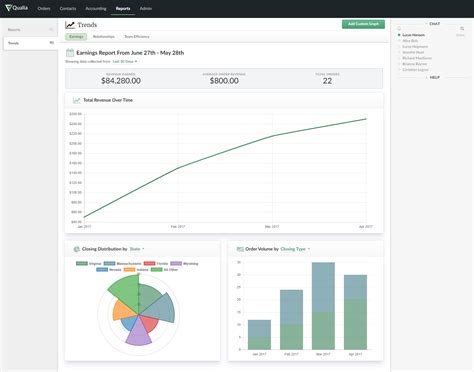Open the State dropdown in Closing Distribution

(137, 249)
